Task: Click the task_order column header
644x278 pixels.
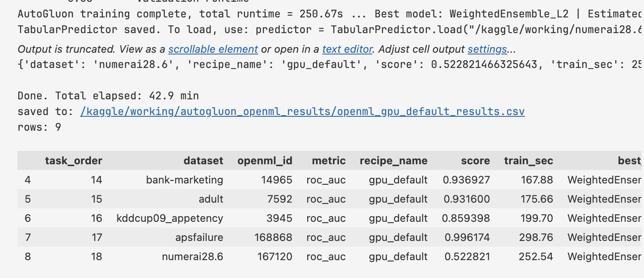Action: tap(74, 161)
